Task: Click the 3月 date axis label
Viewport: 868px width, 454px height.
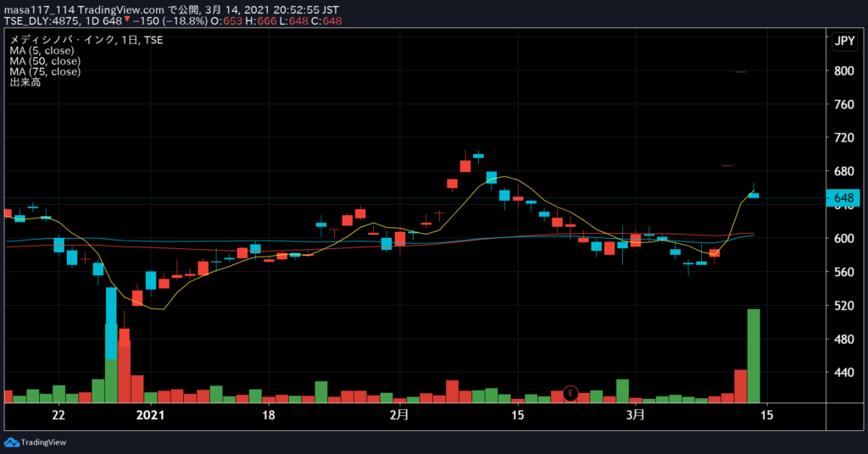Action: click(636, 415)
